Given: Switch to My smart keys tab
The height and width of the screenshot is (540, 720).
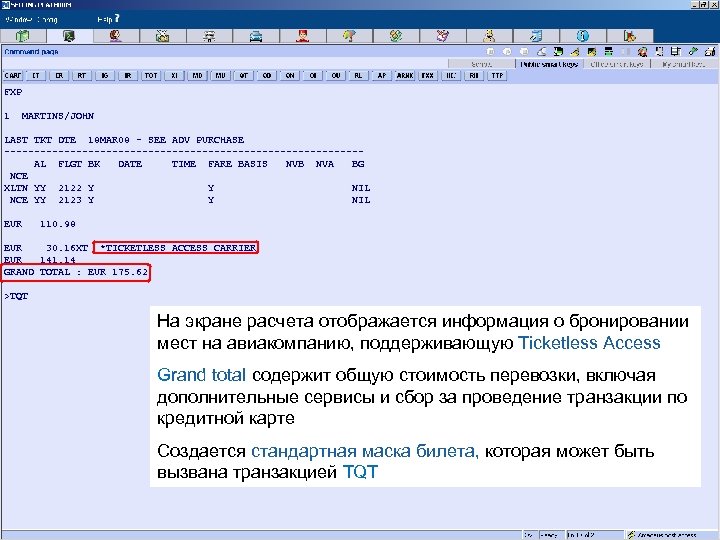Looking at the screenshot, I should click(683, 64).
